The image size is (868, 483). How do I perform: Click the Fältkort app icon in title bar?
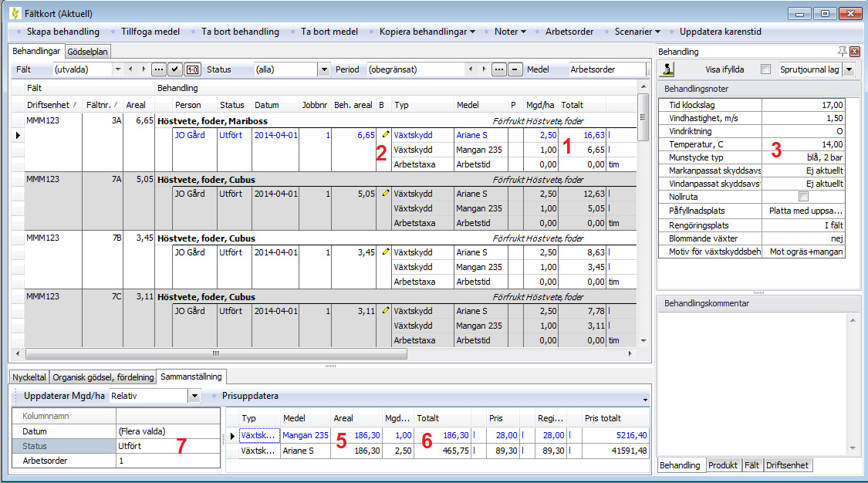(15, 13)
